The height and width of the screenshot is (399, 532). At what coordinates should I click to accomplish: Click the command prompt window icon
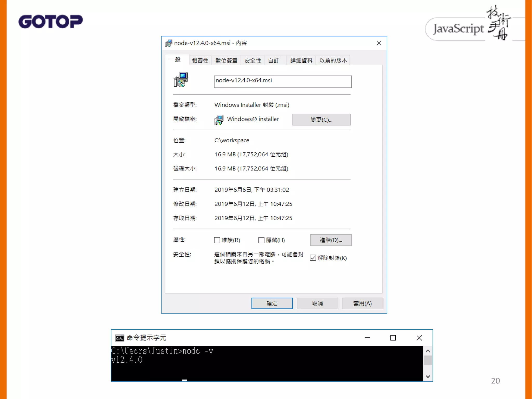point(120,338)
